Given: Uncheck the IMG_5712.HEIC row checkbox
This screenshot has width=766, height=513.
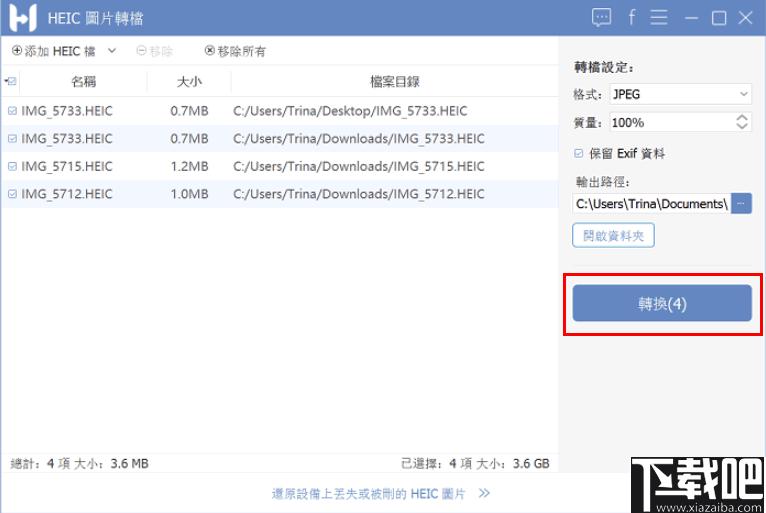Looking at the screenshot, I should pyautogui.click(x=13, y=194).
